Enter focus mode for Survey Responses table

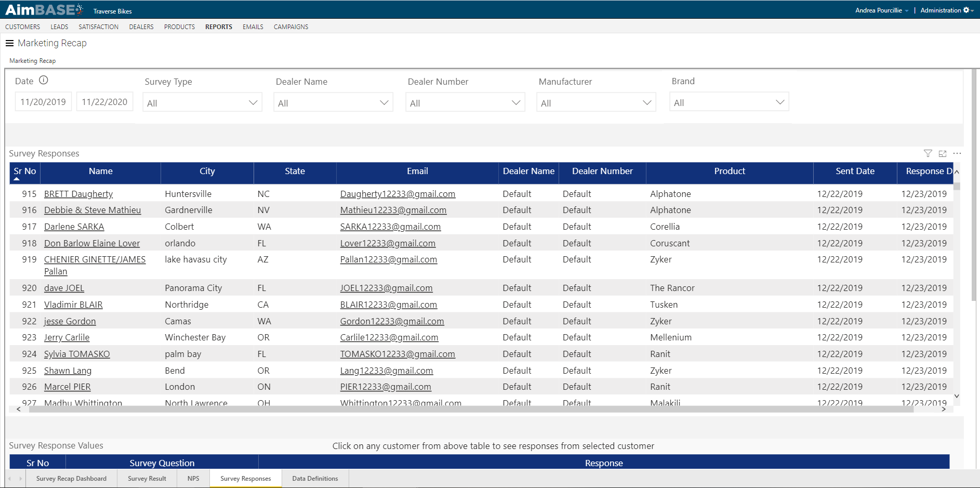tap(943, 153)
